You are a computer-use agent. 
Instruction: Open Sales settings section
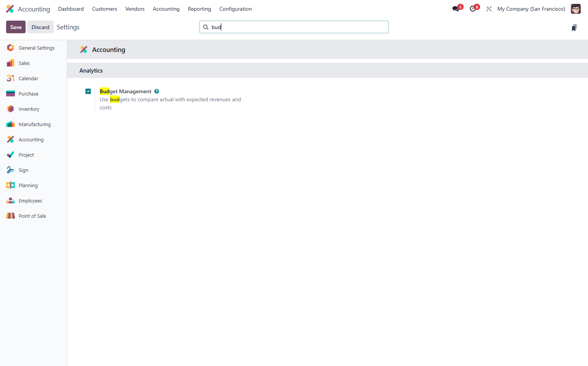(x=34, y=63)
